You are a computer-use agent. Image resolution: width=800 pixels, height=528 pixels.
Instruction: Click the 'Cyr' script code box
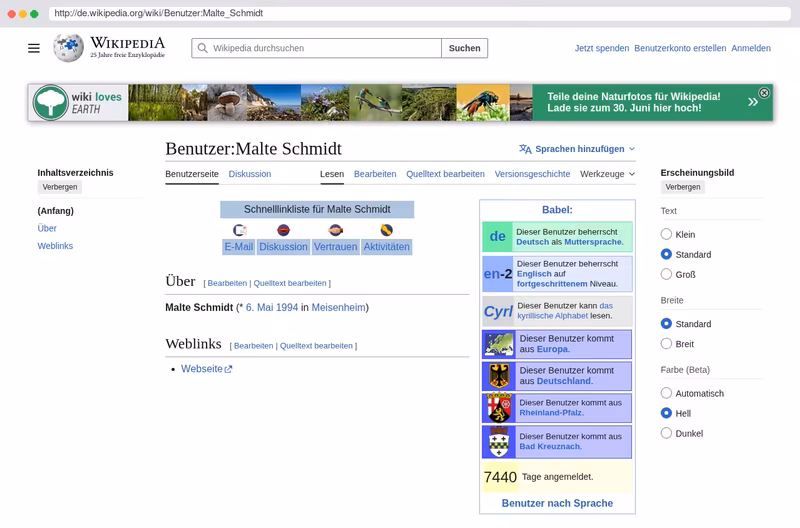point(498,311)
